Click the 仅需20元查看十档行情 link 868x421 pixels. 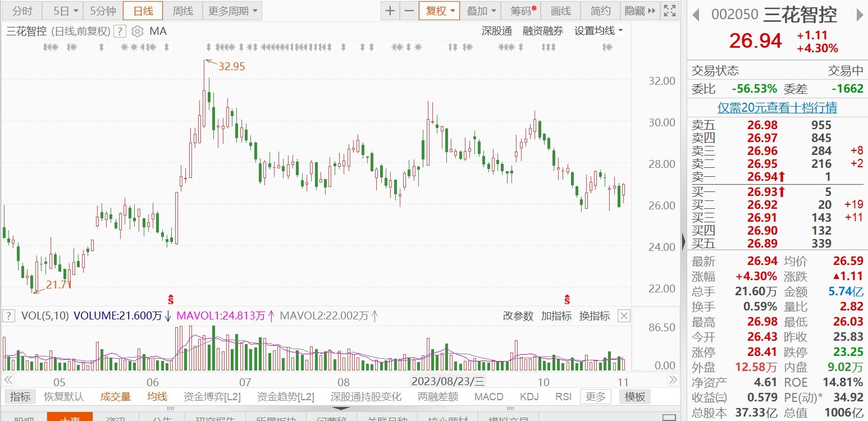pos(777,107)
